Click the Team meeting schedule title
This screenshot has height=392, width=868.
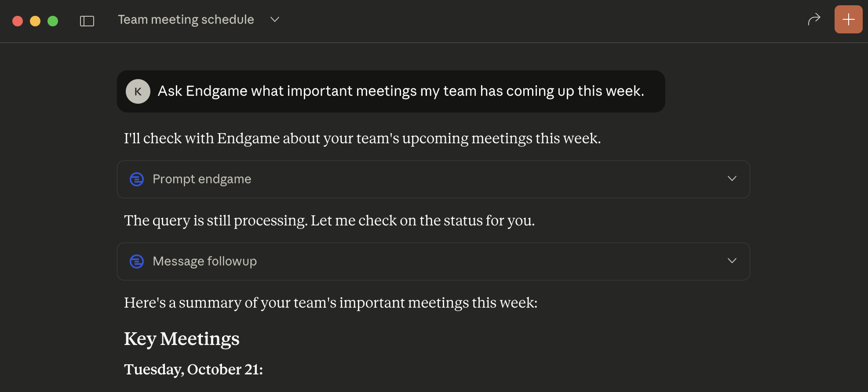point(185,19)
